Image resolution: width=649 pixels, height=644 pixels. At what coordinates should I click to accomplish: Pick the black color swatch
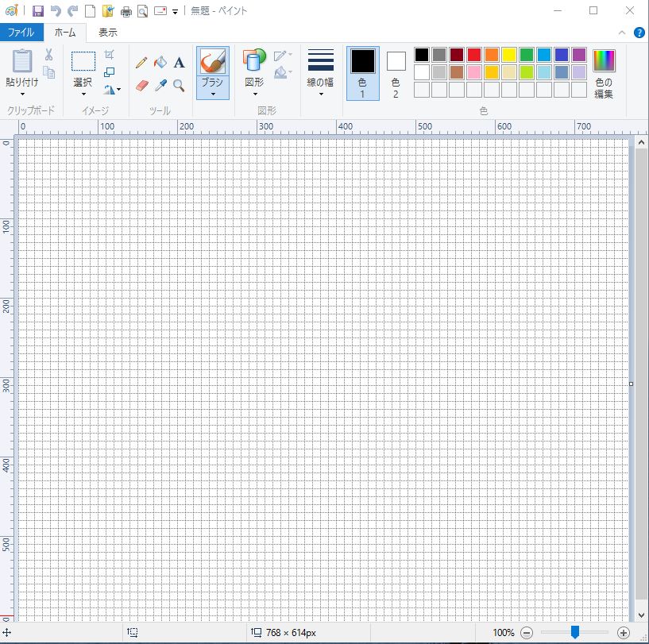coord(421,55)
